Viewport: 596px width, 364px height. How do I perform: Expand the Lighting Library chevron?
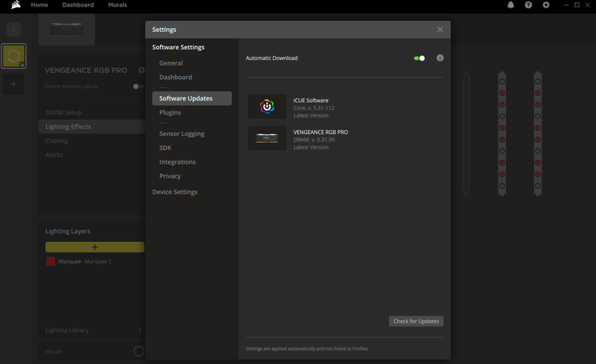click(x=140, y=330)
